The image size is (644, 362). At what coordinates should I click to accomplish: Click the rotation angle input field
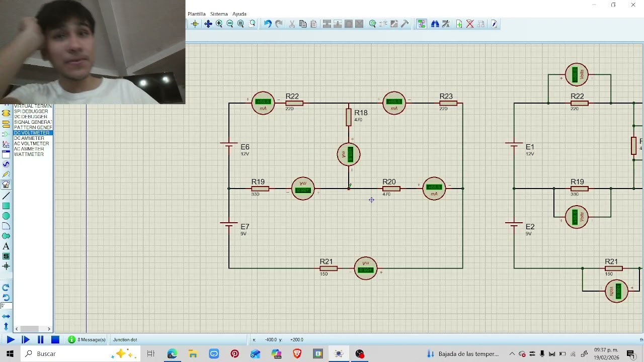tap(6, 306)
